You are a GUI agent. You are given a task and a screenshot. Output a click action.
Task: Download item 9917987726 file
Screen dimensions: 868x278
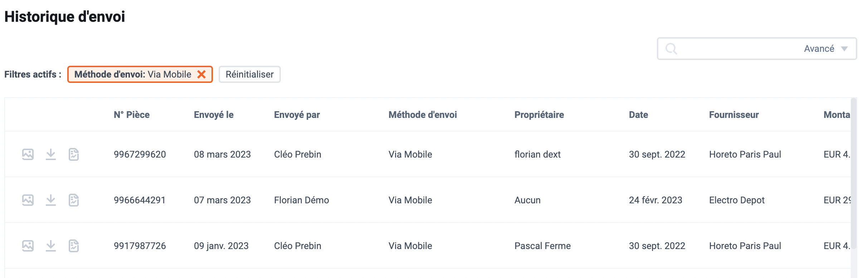click(51, 246)
